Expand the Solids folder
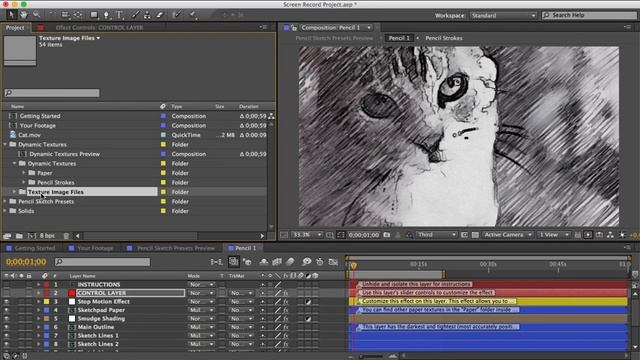640x360 pixels. point(5,211)
